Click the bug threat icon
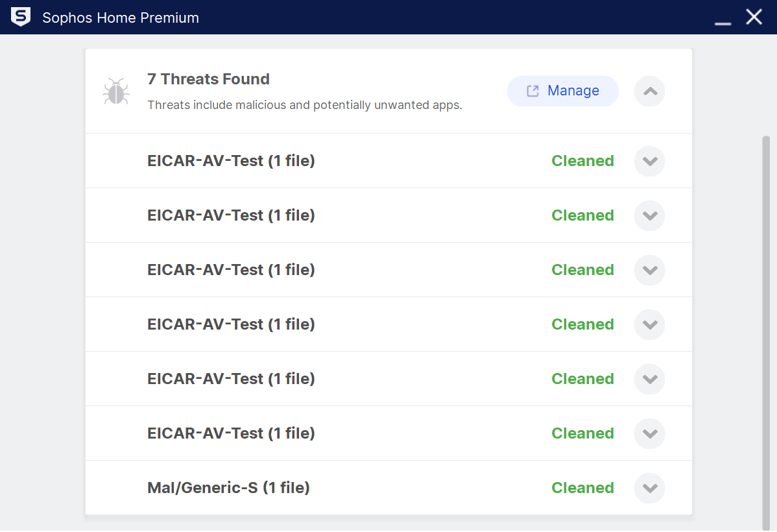The height and width of the screenshot is (532, 777). point(115,91)
